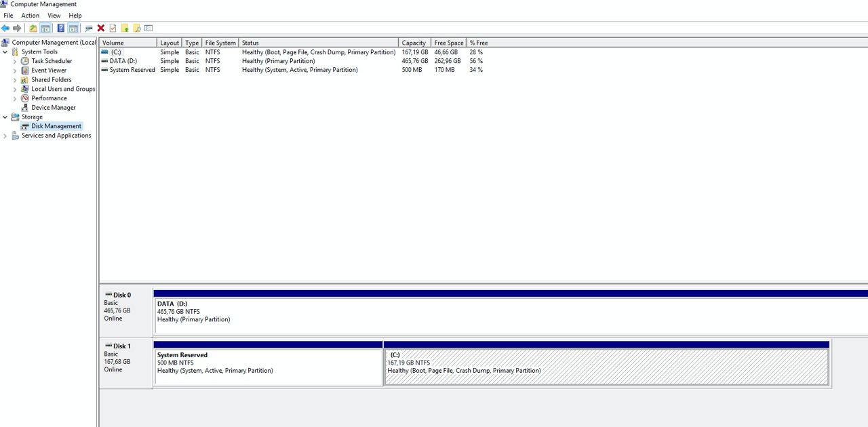Sort by the Free Space column header
Screen dimensions: 868x427
449,43
